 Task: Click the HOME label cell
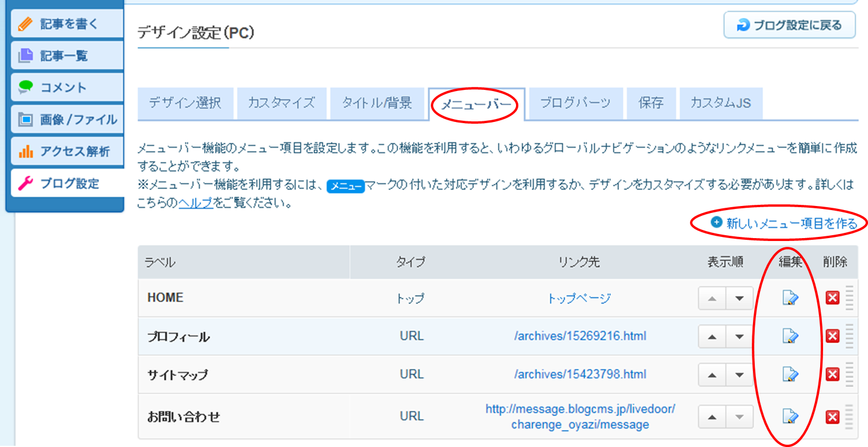tap(244, 298)
